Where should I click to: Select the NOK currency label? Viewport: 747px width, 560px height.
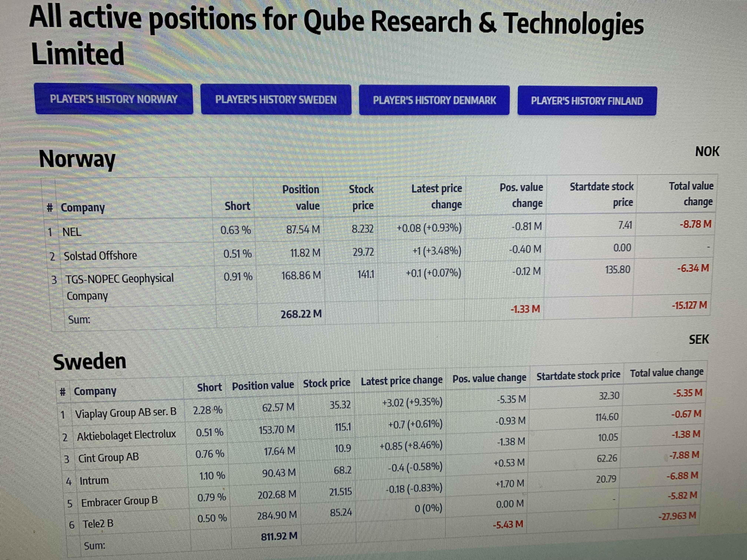click(707, 151)
